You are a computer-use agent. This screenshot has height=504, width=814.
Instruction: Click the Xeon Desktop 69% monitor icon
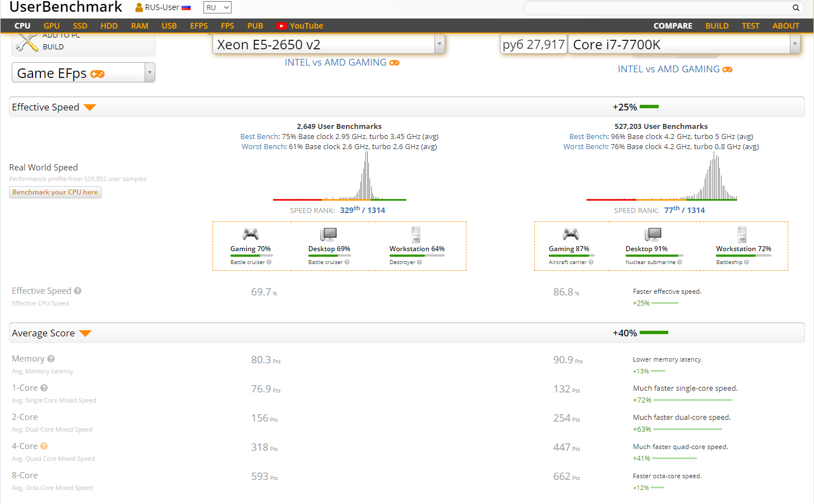click(329, 234)
